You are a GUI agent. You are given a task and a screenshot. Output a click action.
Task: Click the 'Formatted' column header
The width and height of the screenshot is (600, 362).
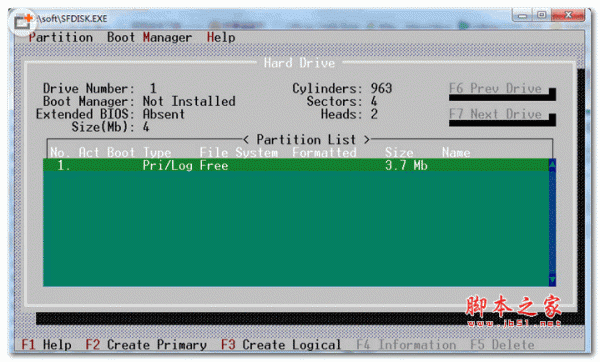324,152
